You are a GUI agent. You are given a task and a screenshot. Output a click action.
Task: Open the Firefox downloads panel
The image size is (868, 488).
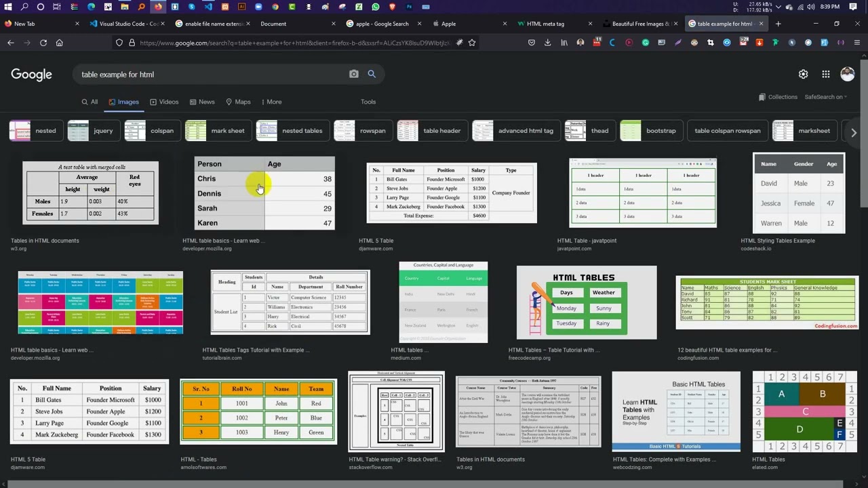point(548,43)
